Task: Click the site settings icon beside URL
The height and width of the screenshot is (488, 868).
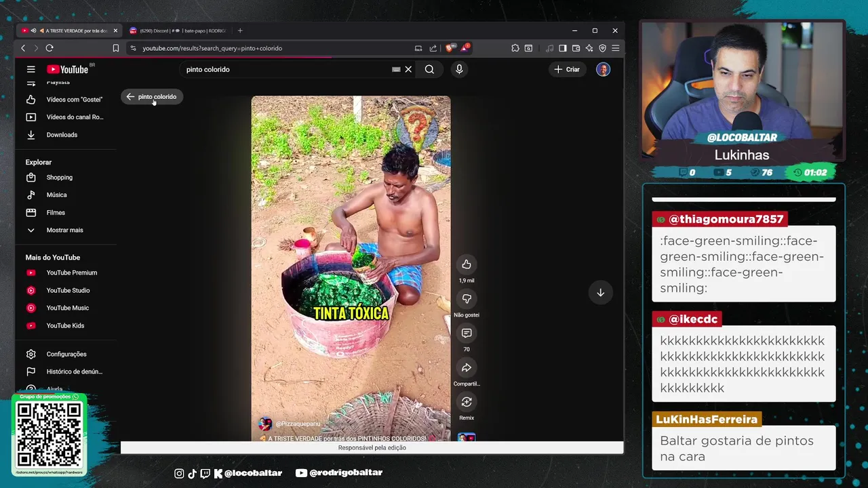Action: click(133, 48)
